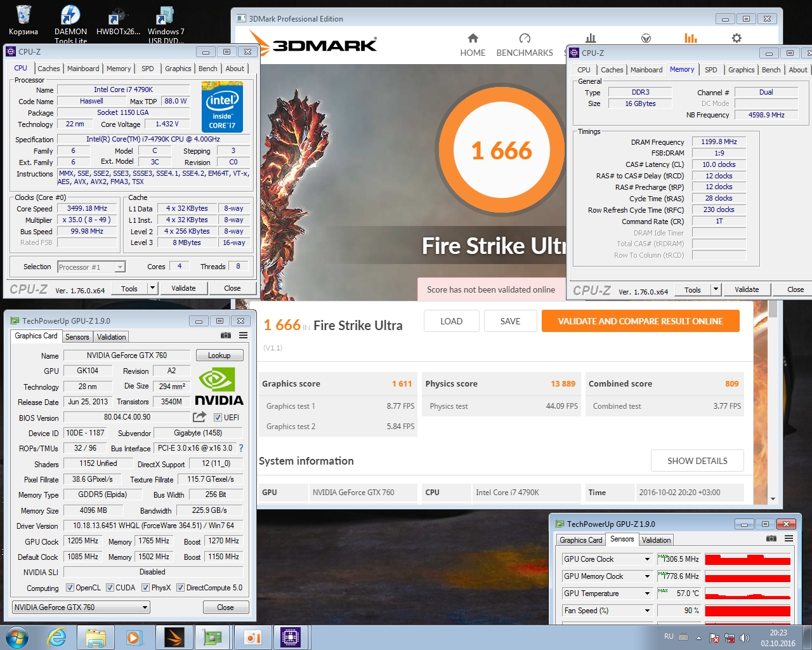Click 3DMark orange bars icon in navigation

click(x=691, y=38)
